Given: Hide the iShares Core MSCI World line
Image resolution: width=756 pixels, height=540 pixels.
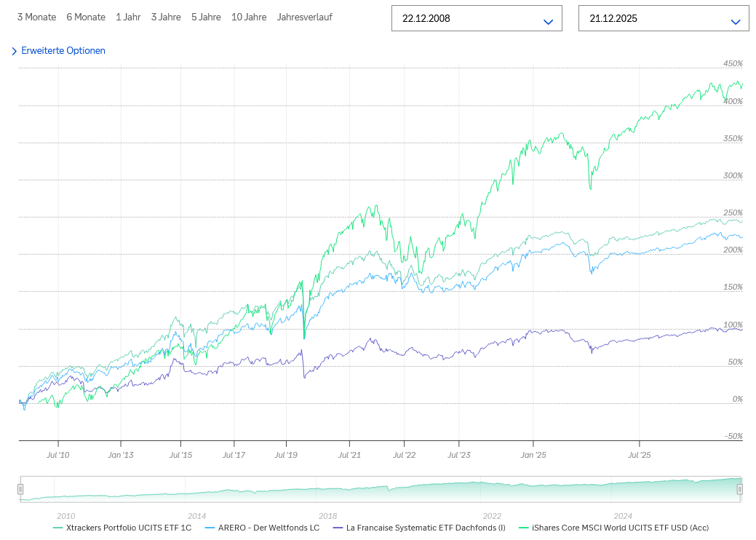Looking at the screenshot, I should (619, 528).
